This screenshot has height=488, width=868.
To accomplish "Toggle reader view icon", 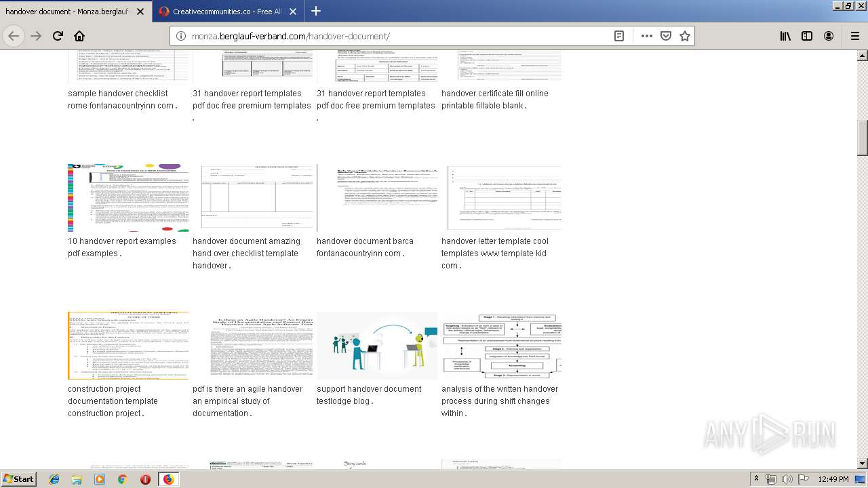I will (619, 36).
